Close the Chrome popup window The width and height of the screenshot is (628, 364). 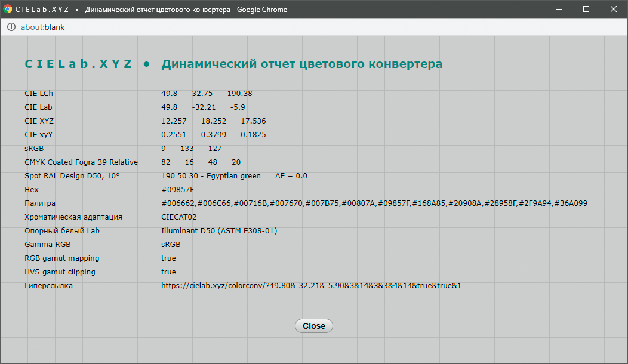[x=614, y=10]
